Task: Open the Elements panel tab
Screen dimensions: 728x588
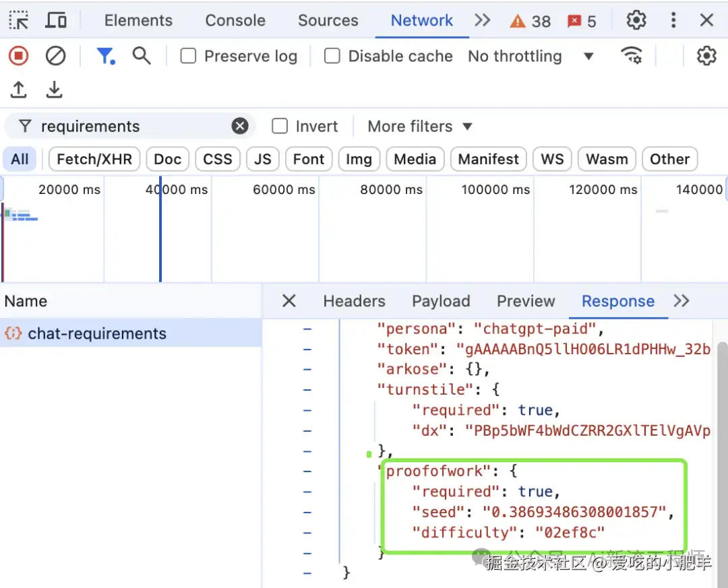Action: tap(138, 20)
